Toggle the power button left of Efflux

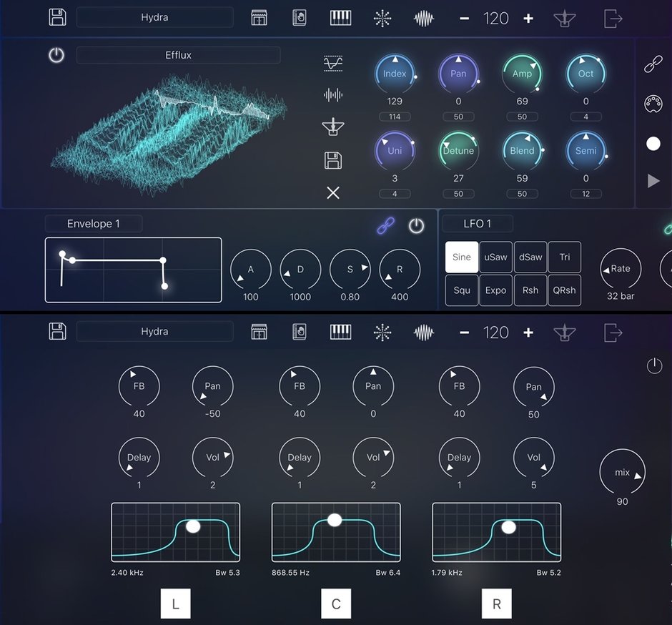(x=56, y=55)
